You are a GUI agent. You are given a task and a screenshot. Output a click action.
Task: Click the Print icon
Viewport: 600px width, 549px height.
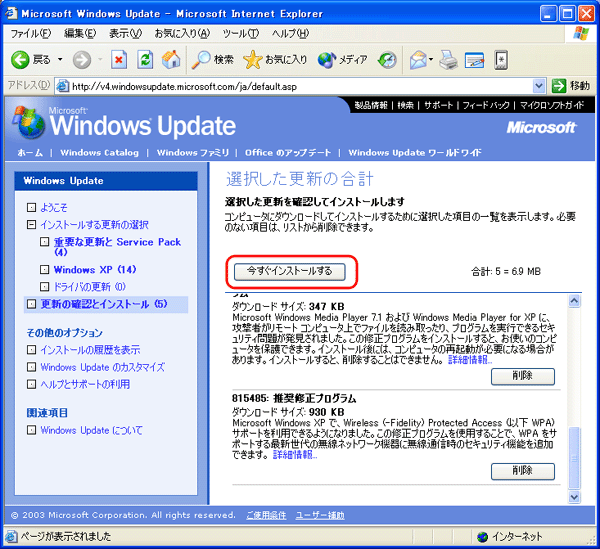(x=448, y=60)
